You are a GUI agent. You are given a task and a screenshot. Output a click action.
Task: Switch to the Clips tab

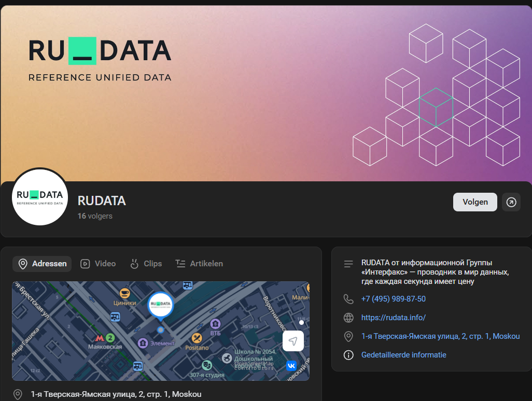point(146,264)
